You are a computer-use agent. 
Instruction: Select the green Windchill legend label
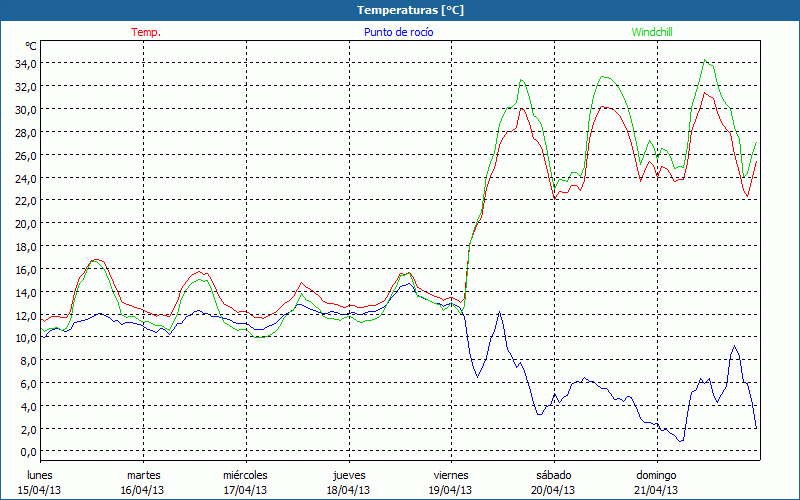(x=651, y=32)
